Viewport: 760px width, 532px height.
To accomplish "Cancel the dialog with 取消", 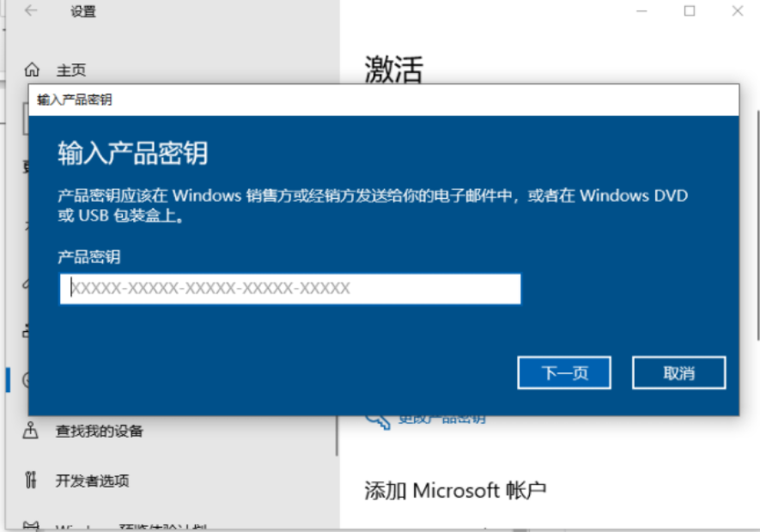I will pos(679,372).
